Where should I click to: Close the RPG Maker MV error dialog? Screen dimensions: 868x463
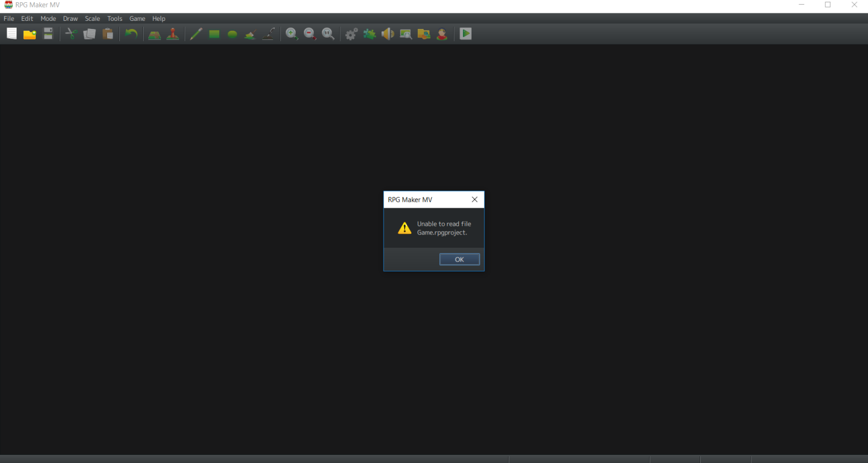coord(475,200)
